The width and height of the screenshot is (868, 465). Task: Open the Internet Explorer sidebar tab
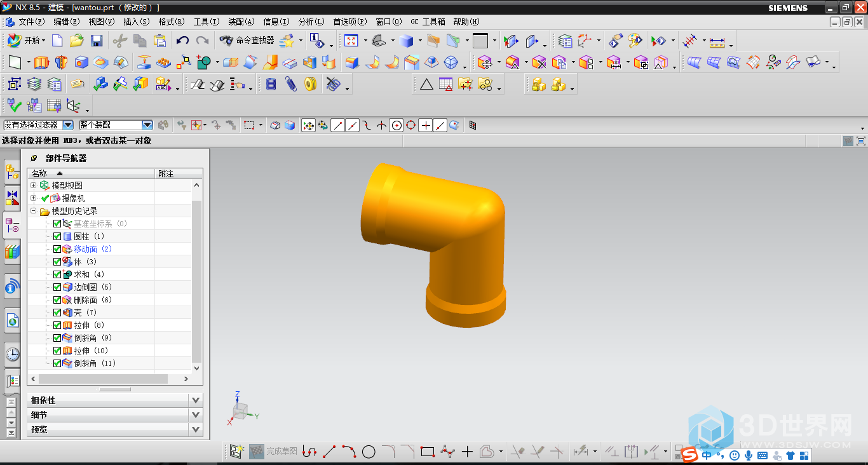[x=12, y=321]
